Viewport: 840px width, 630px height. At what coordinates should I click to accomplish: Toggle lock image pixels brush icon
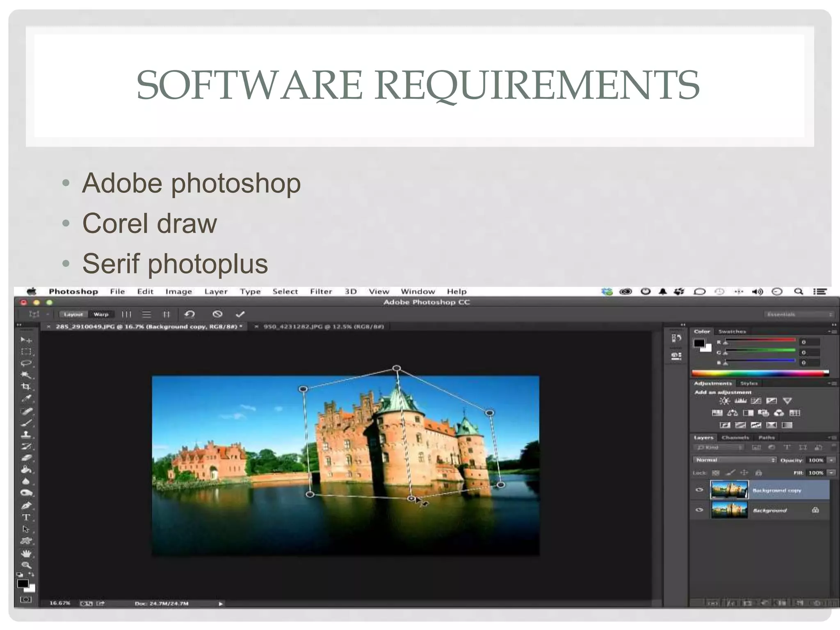coord(730,473)
